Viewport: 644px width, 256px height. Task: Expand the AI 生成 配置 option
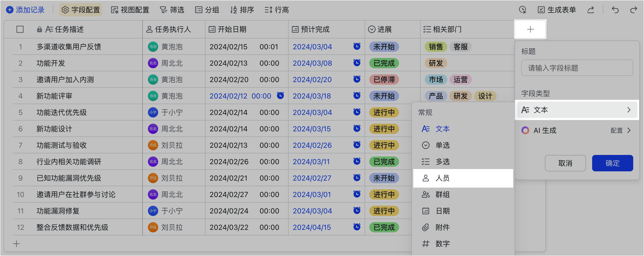(620, 131)
